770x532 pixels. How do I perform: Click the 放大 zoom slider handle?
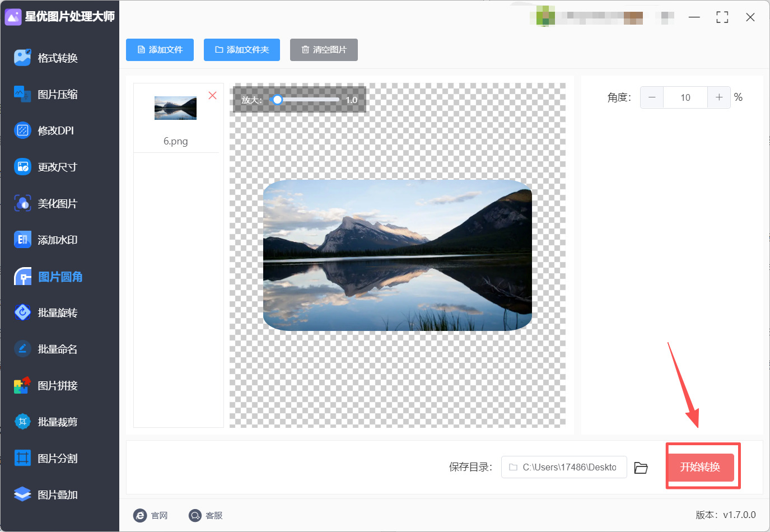pos(277,100)
